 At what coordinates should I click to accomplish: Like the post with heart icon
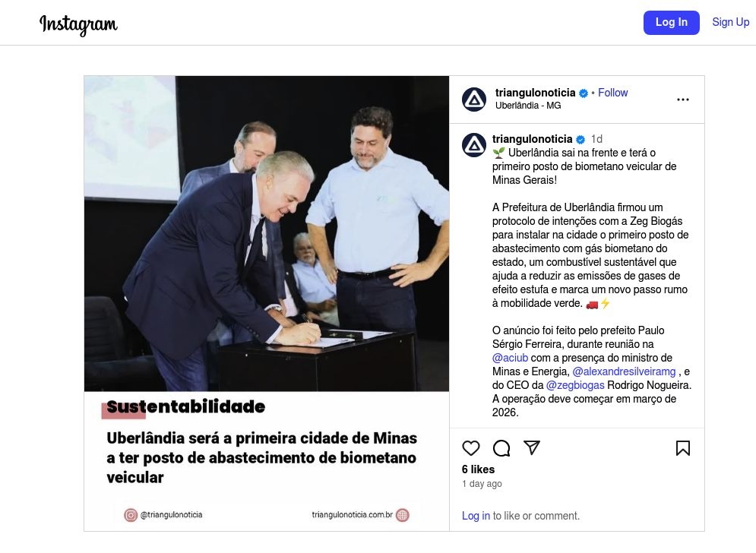470,448
